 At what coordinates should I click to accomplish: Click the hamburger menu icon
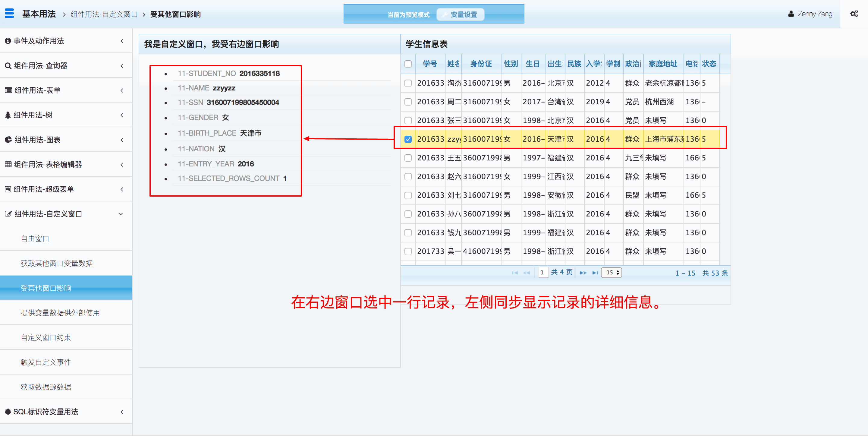pos(9,14)
